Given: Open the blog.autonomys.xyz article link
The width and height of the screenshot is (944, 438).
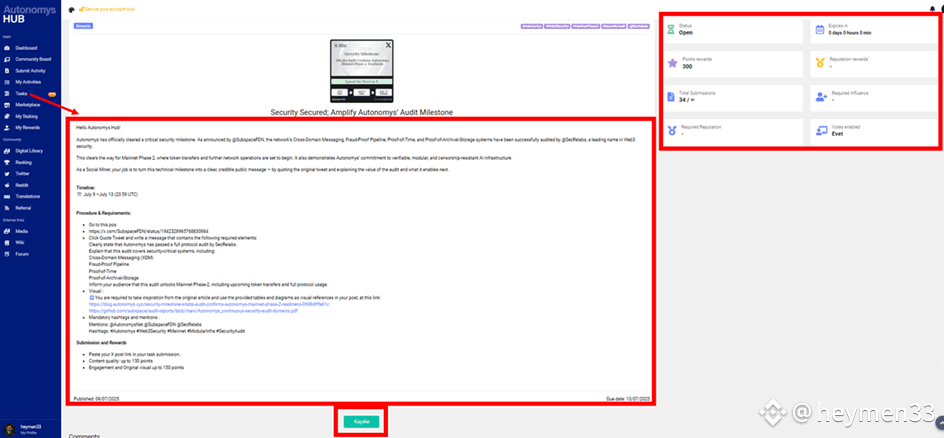Looking at the screenshot, I should tap(209, 304).
